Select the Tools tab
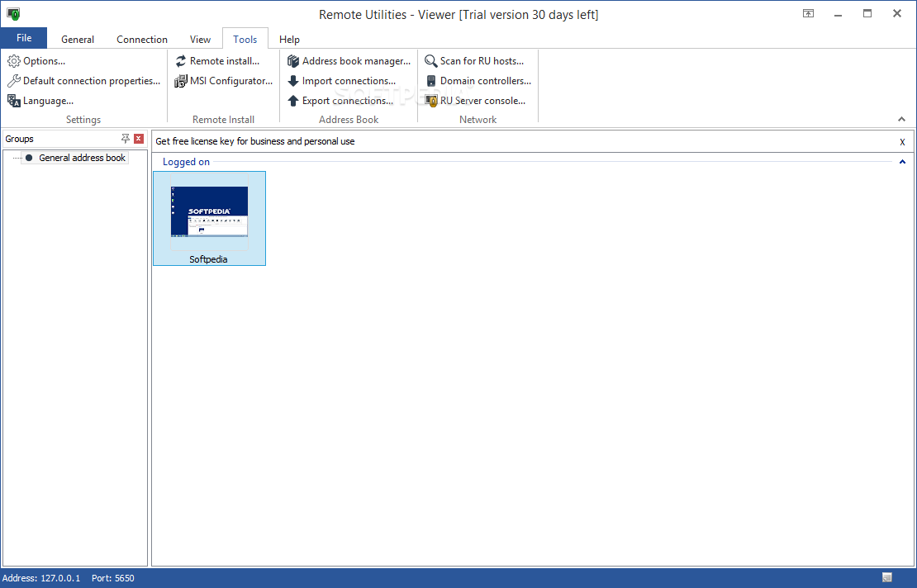The image size is (917, 588). (245, 39)
